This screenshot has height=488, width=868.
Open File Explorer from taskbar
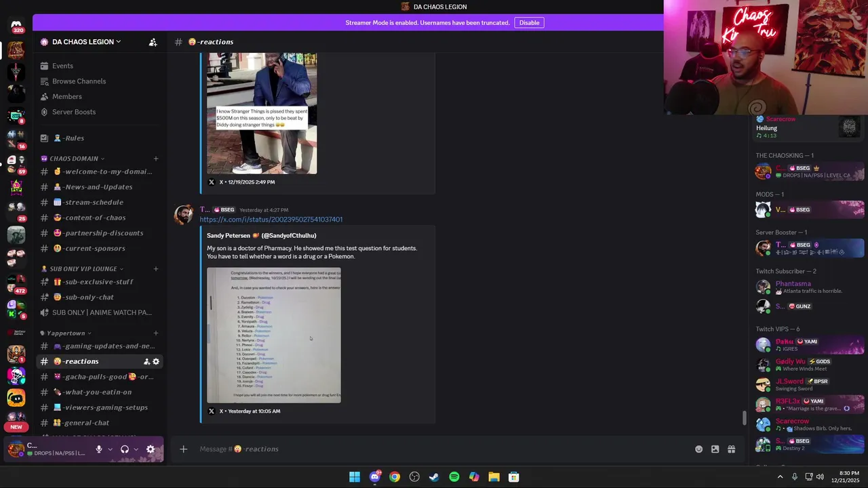494,477
